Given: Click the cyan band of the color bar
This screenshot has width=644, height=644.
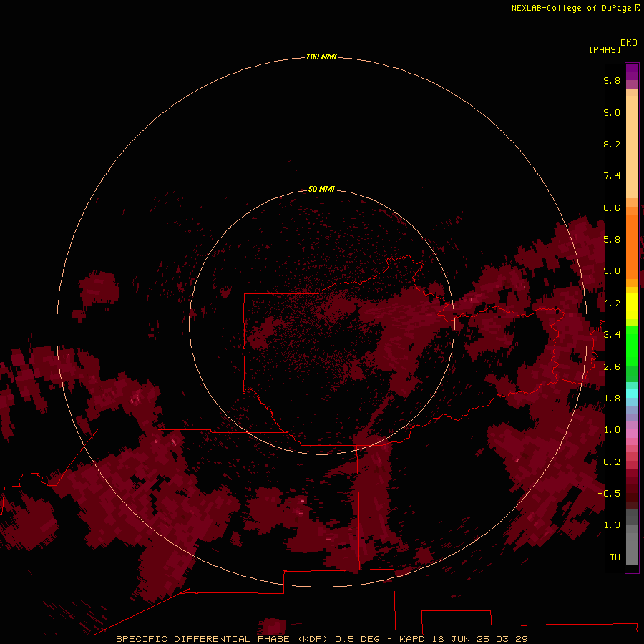Looking at the screenshot, I should pos(632,393).
